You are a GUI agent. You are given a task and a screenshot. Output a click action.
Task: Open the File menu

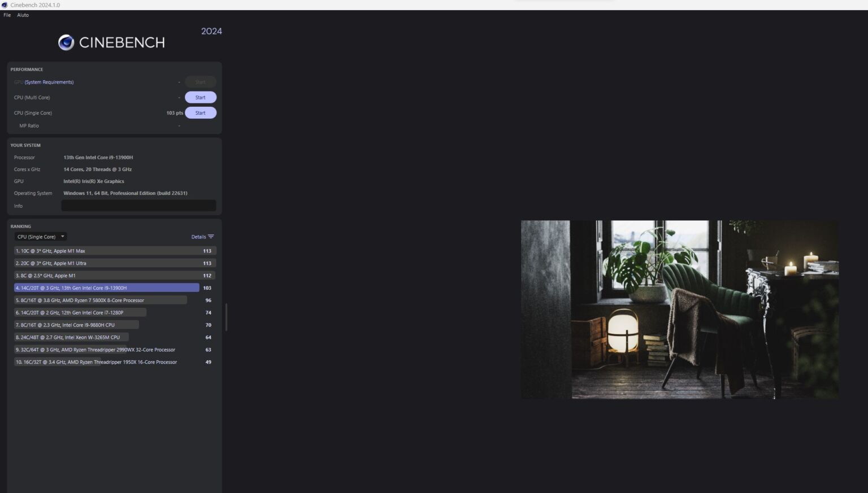7,15
